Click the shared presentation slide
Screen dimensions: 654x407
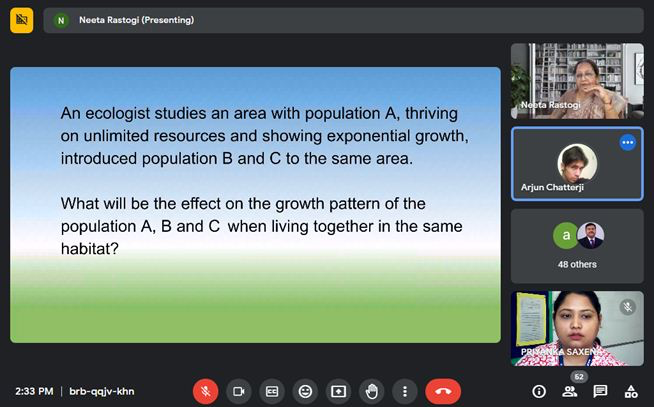coord(255,205)
